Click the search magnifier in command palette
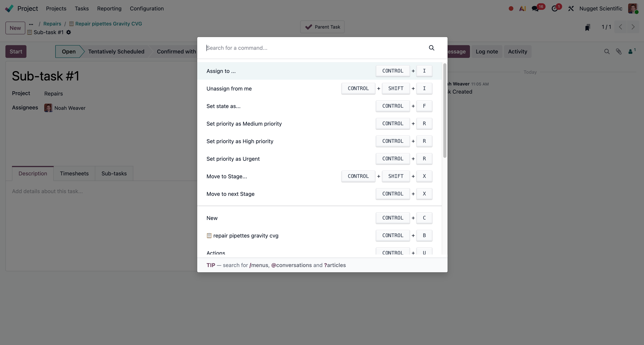The image size is (644, 345). (x=432, y=48)
